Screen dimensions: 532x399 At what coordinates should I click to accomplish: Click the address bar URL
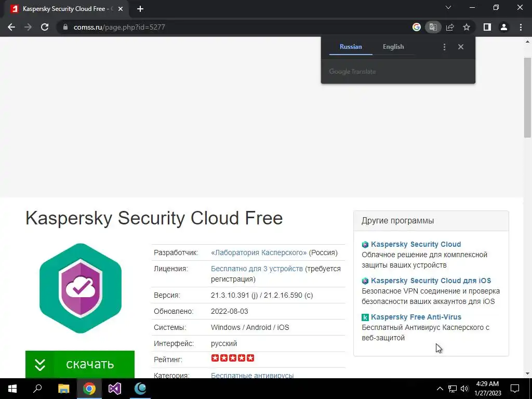(119, 27)
